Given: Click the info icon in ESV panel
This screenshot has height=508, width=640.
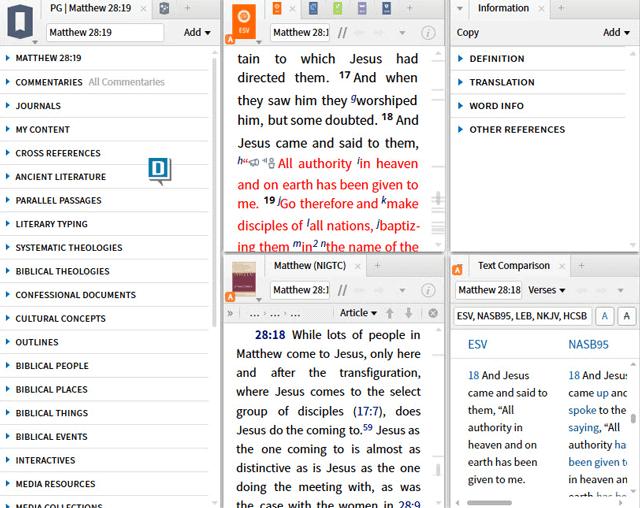Looking at the screenshot, I should pos(428,33).
